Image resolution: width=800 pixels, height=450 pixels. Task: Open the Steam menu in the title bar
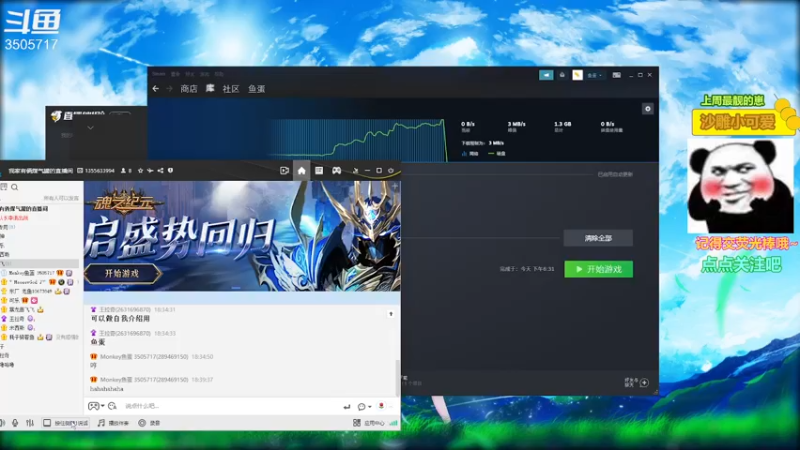pyautogui.click(x=159, y=74)
